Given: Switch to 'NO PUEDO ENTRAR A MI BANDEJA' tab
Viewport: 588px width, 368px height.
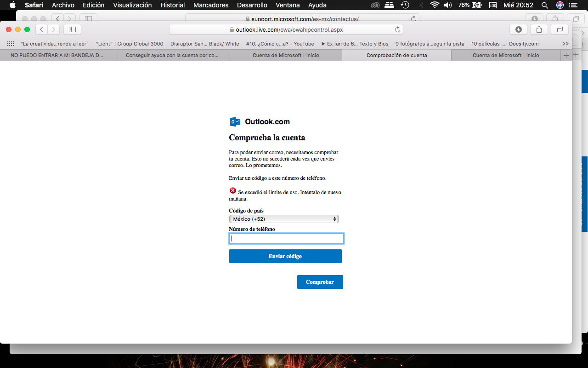Looking at the screenshot, I should pyautogui.click(x=57, y=55).
